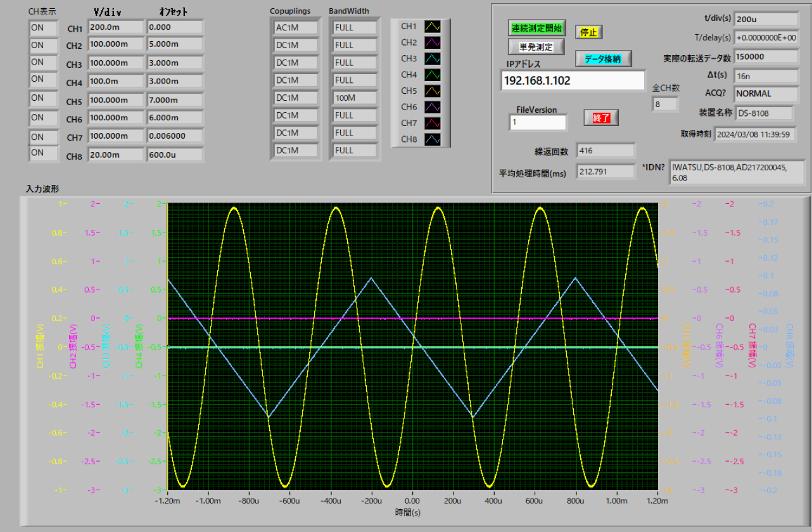Click the CH1 coupling field AC1M
The width and height of the screenshot is (812, 532).
[x=296, y=27]
